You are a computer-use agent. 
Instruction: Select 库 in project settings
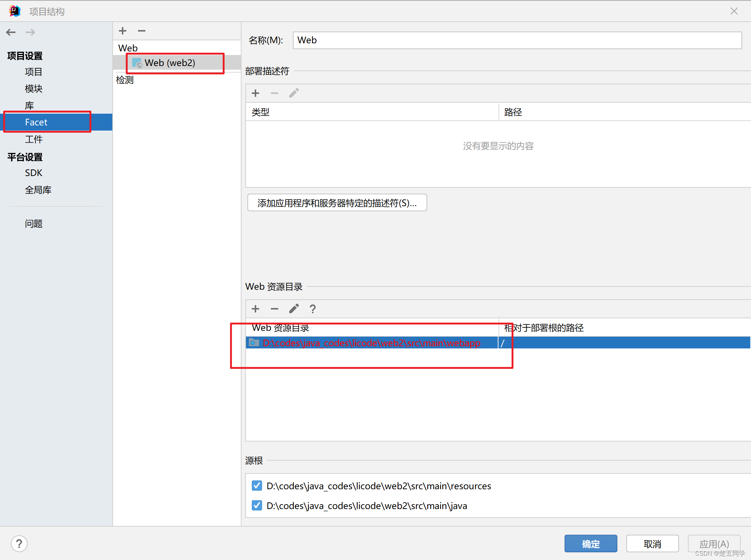(x=29, y=106)
